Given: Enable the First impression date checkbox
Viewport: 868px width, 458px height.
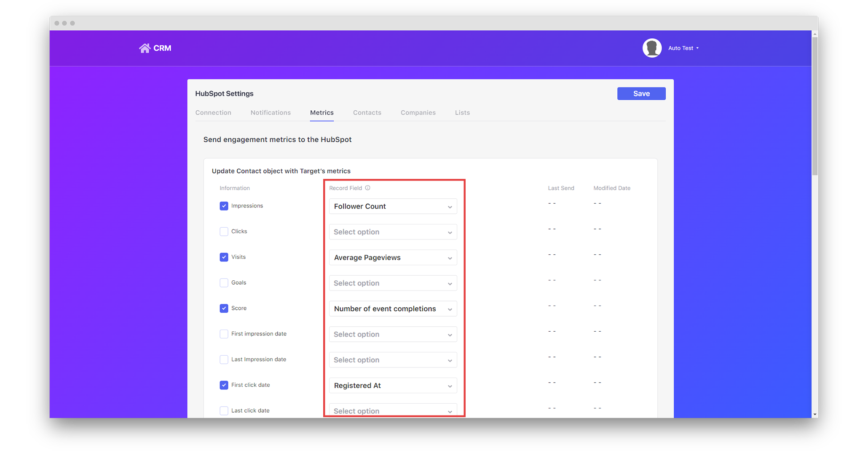Looking at the screenshot, I should (224, 334).
